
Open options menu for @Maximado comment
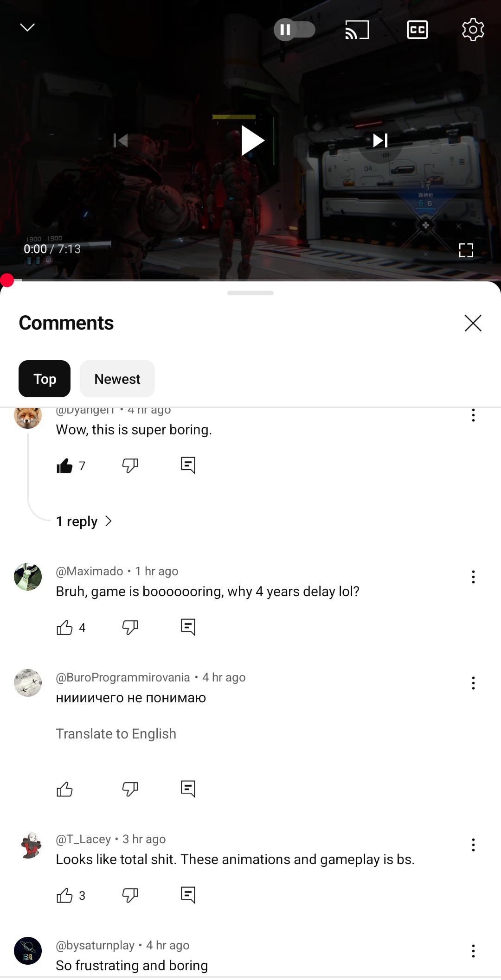(x=473, y=577)
